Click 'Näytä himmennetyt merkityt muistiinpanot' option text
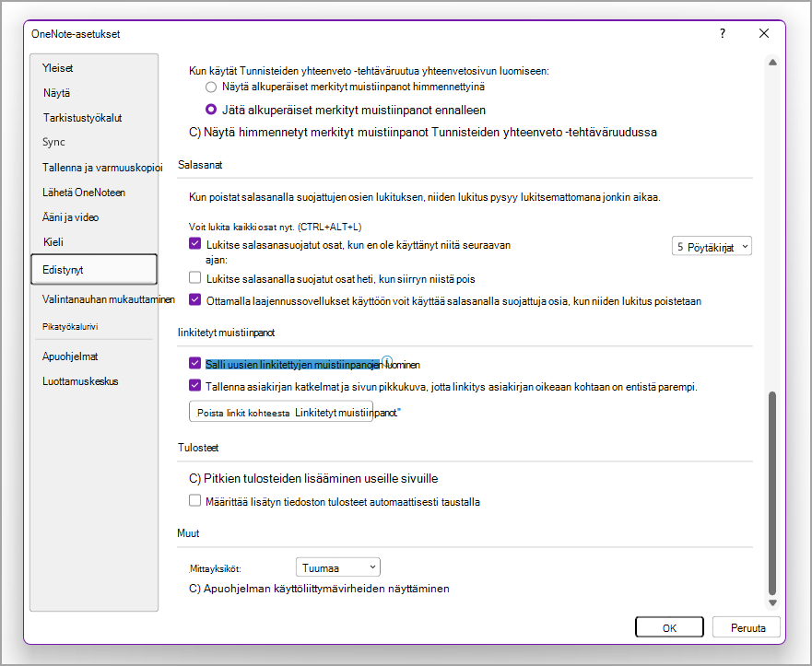Image resolution: width=812 pixels, height=666 pixels. coord(423,133)
